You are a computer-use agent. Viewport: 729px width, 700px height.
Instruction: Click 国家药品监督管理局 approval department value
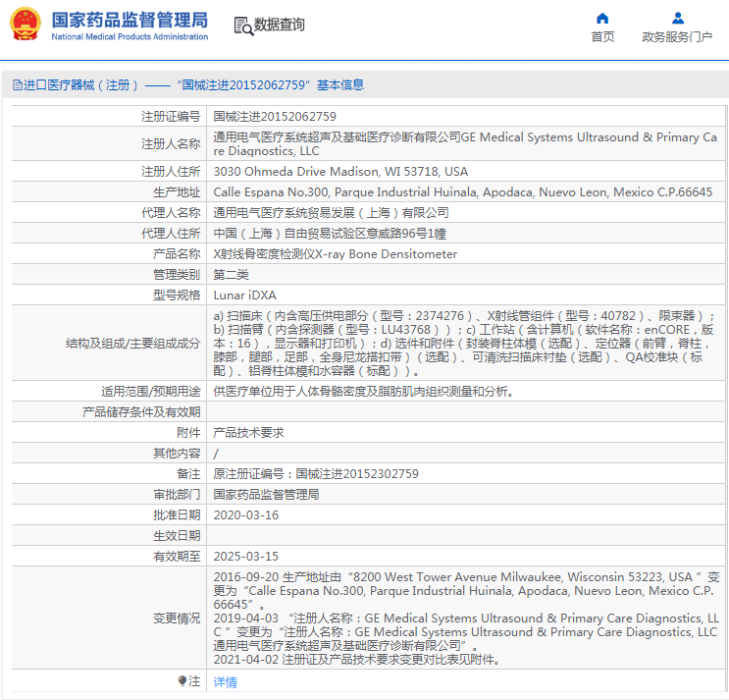[x=267, y=495]
